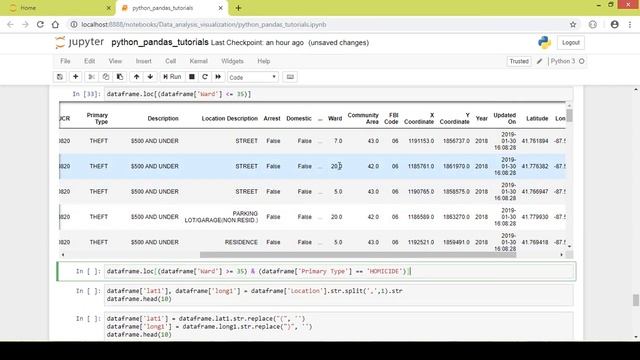Open browser extension icon next to bookmark star
Screen dimensions: 640x360
pos(593,24)
